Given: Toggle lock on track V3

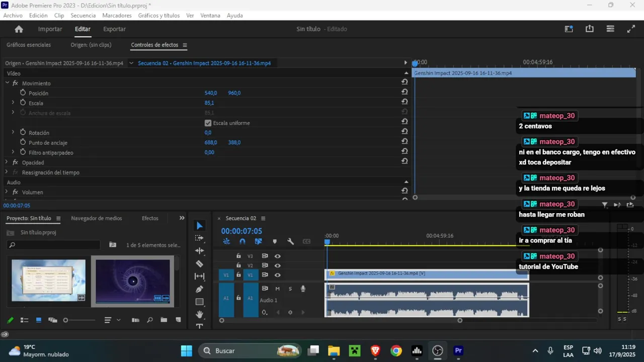Looking at the screenshot, I should click(x=238, y=256).
